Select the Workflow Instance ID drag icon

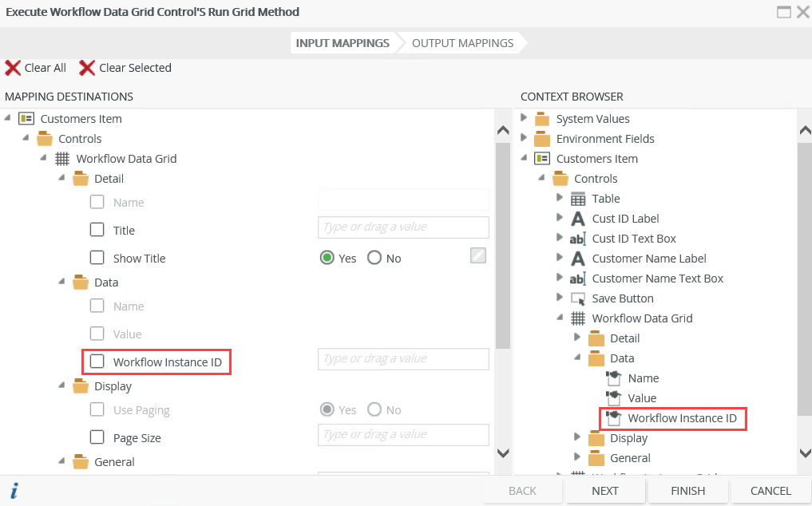(613, 417)
